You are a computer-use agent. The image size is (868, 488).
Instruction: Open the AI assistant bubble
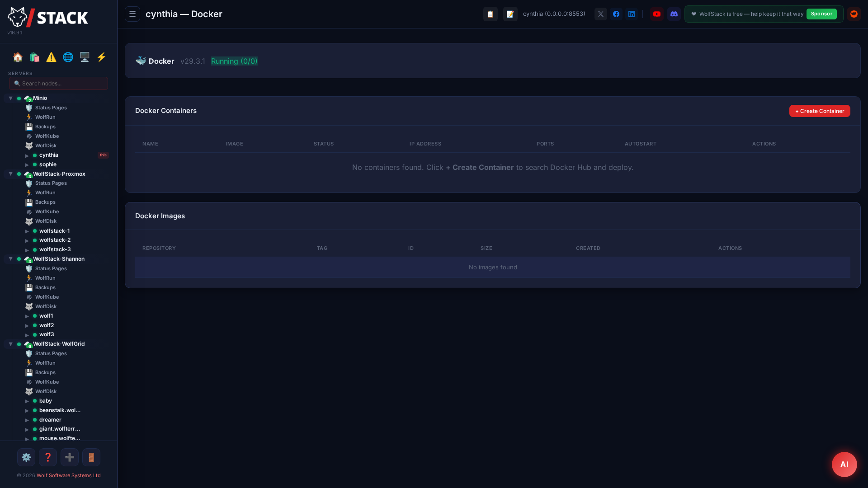844,465
